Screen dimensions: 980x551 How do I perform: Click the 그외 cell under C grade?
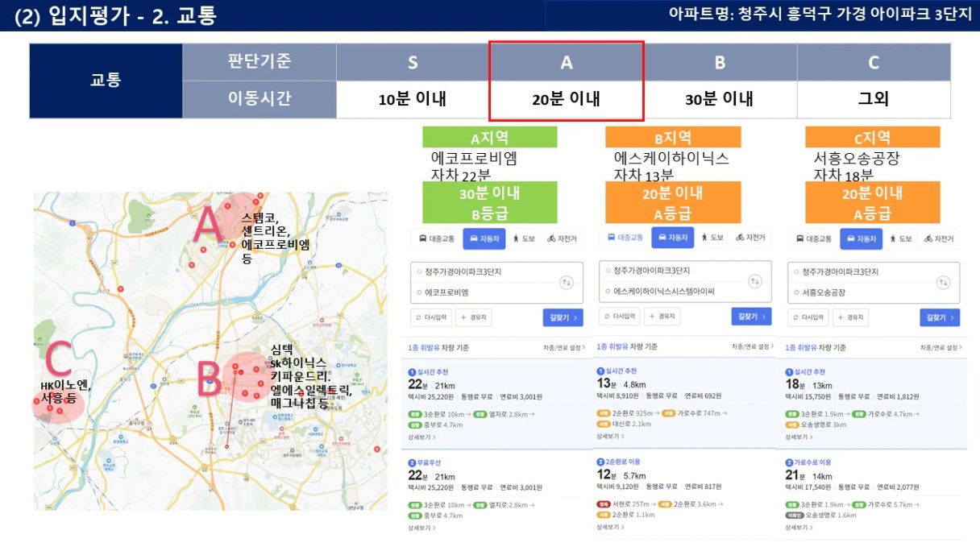click(874, 100)
